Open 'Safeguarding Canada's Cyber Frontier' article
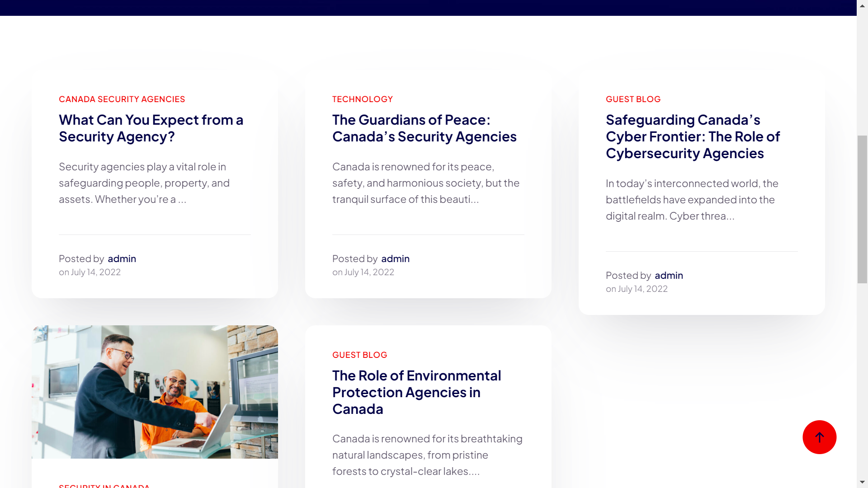 pos(693,136)
